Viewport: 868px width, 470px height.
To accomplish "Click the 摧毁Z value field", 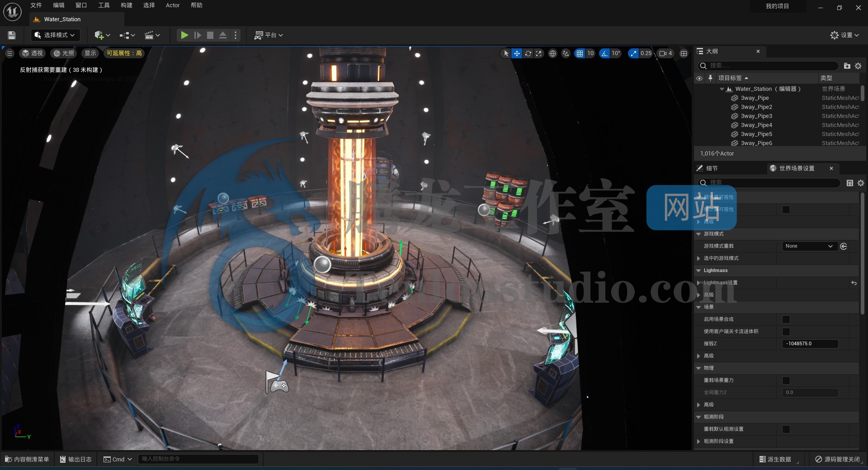I will click(810, 344).
